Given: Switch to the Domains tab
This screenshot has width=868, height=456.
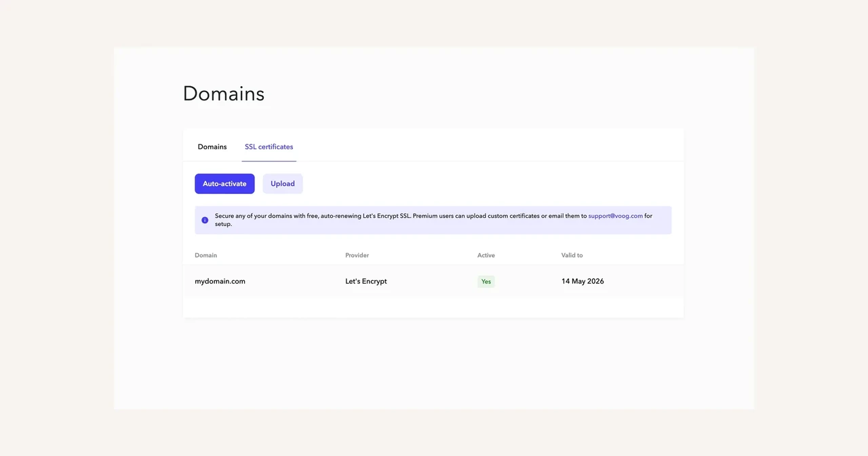Looking at the screenshot, I should (x=212, y=147).
